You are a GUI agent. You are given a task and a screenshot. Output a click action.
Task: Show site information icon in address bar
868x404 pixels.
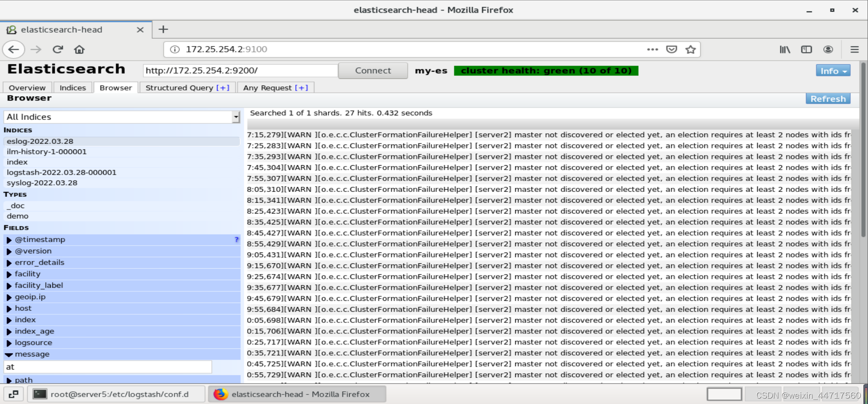[x=175, y=49]
